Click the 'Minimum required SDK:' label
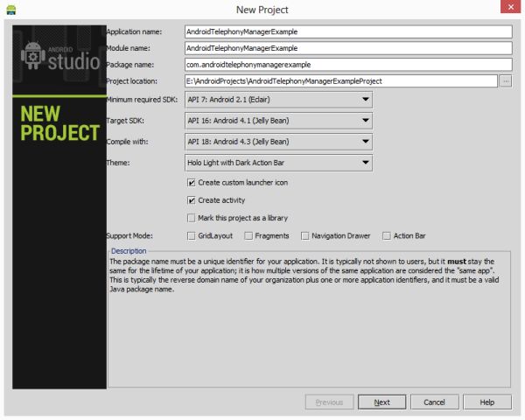This screenshot has width=525, height=420. coord(142,100)
